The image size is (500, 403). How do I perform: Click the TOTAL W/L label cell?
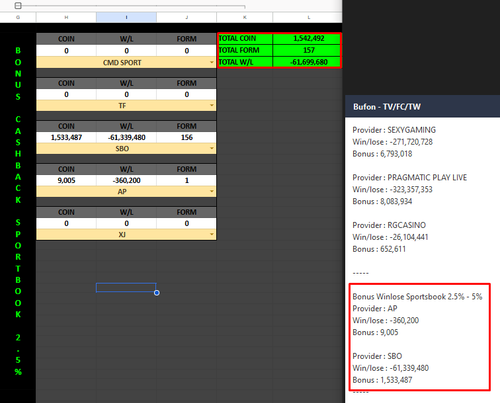pos(245,62)
